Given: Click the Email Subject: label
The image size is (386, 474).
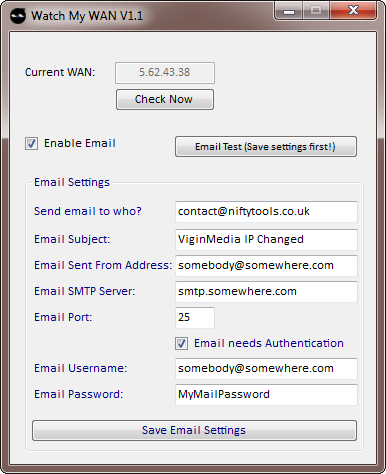Looking at the screenshot, I should tap(72, 239).
